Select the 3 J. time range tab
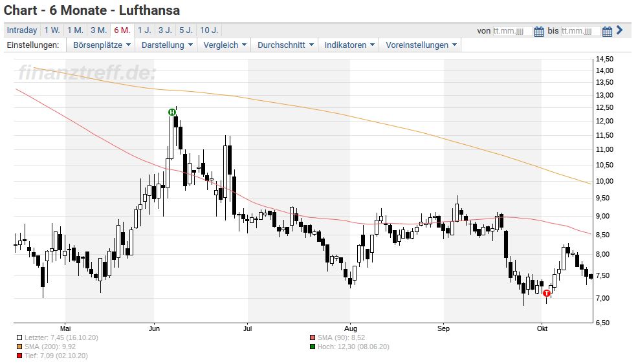 click(x=165, y=30)
